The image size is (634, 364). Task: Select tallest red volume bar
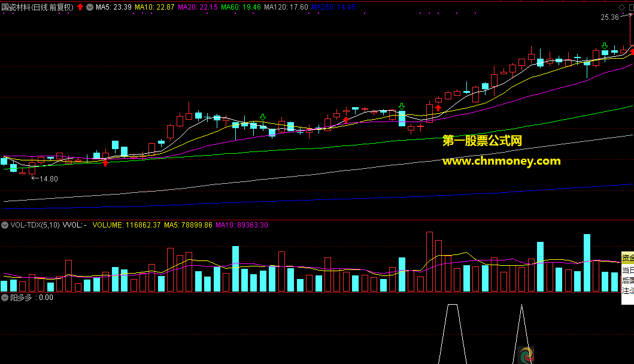(x=429, y=262)
